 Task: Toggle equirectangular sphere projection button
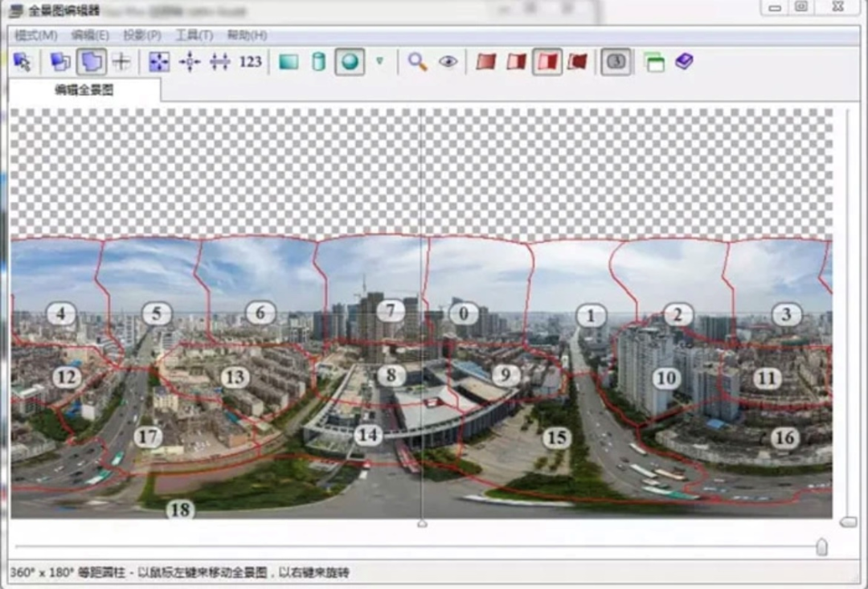[x=350, y=61]
